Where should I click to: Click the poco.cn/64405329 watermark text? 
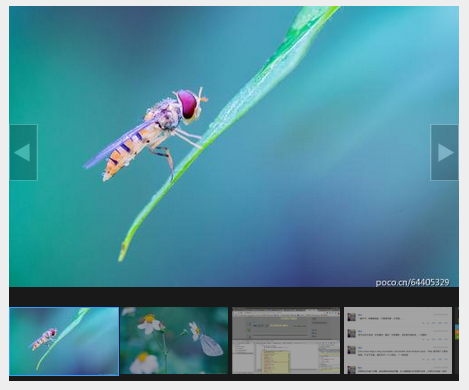point(412,282)
